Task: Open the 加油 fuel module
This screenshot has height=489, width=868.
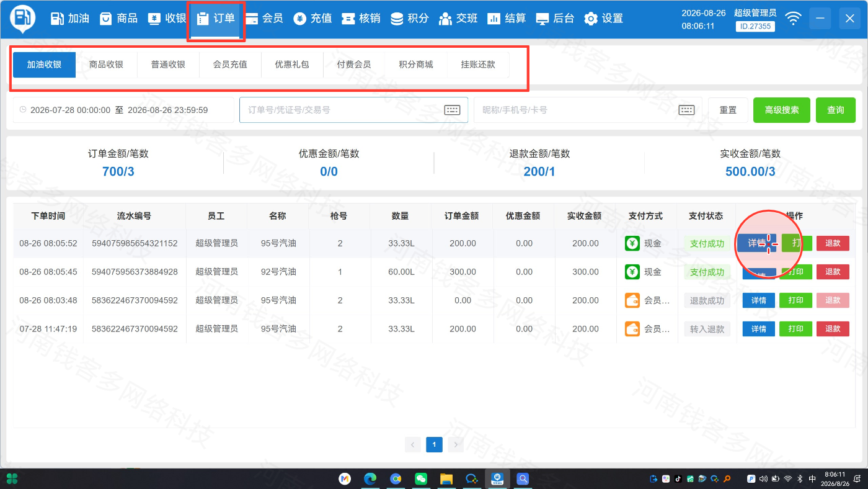Action: (x=69, y=19)
